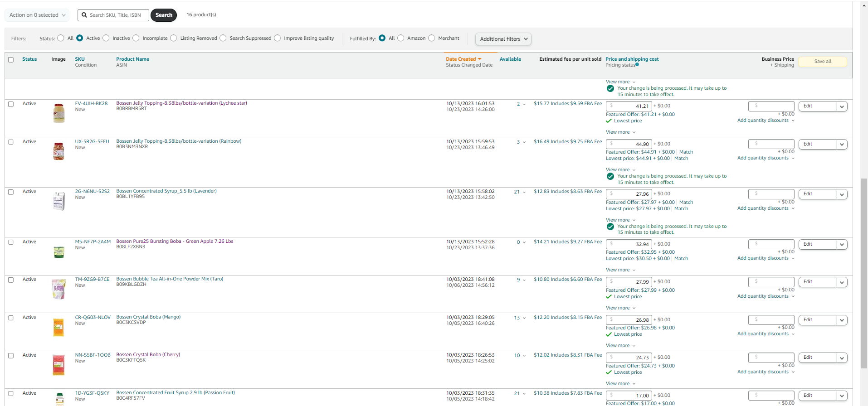The width and height of the screenshot is (868, 406).
Task: Sort by the SKU column header
Action: pos(80,59)
